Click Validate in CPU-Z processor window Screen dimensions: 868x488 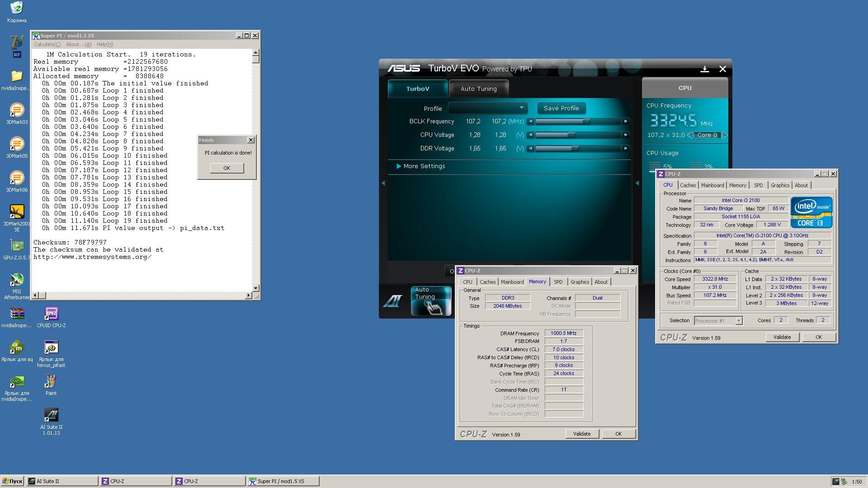tap(782, 337)
